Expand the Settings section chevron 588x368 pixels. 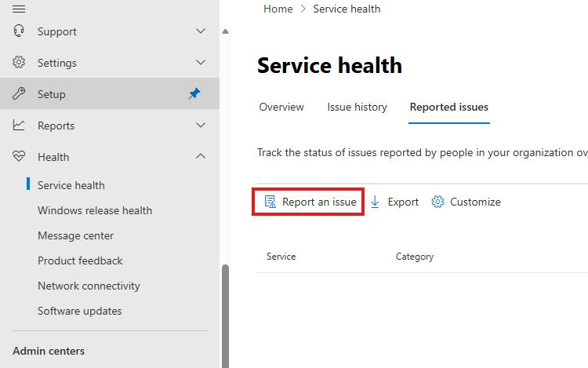click(x=201, y=62)
